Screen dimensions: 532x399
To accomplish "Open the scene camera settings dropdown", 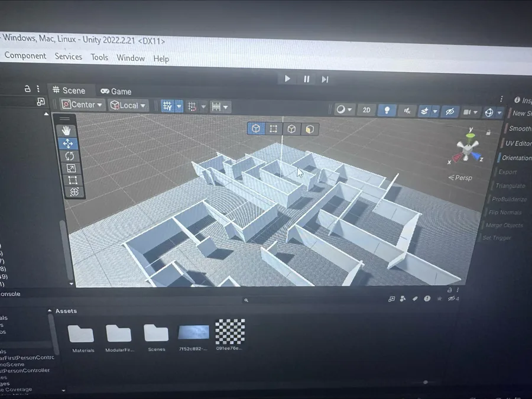I will coord(471,112).
